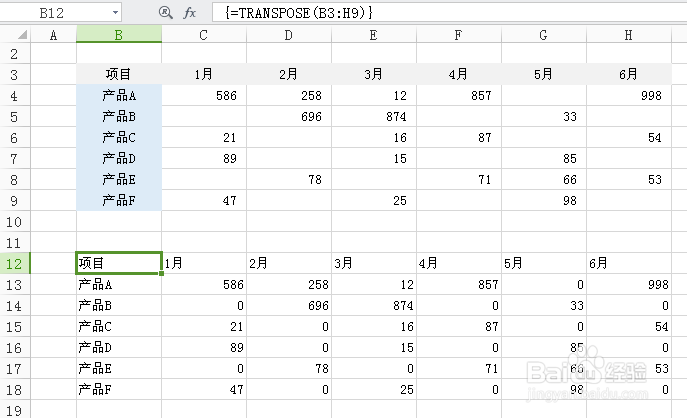Select column A header
This screenshot has width=687, height=418.
(x=53, y=35)
